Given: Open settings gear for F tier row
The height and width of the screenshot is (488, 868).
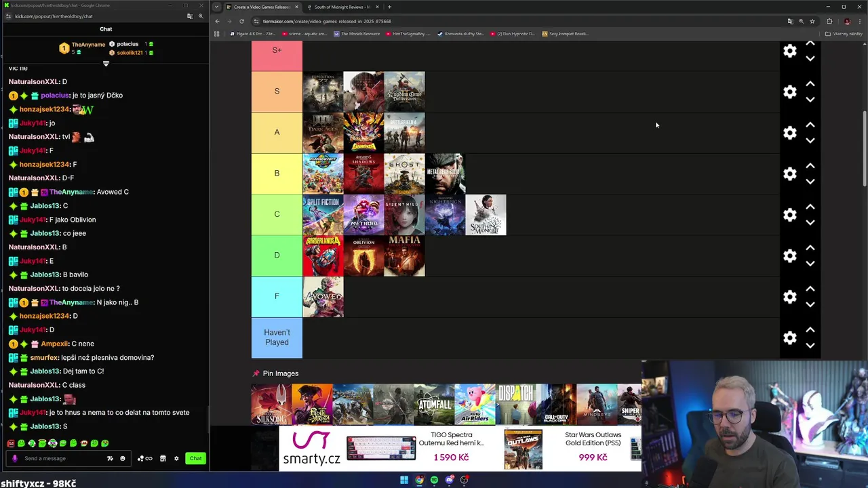Looking at the screenshot, I should [x=790, y=297].
